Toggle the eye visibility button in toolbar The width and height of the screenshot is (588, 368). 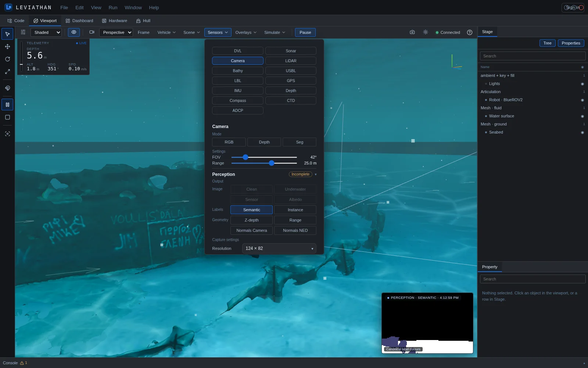coord(74,32)
